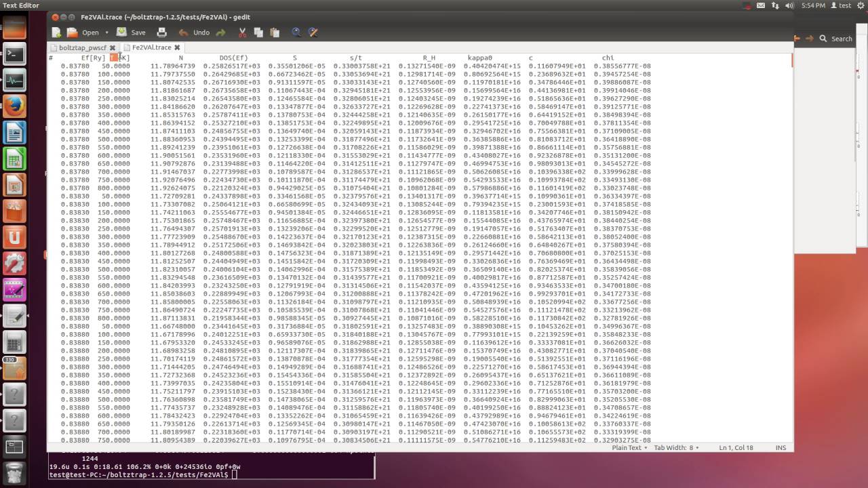The height and width of the screenshot is (488, 868).
Task: Open the test user menu
Action: (x=841, y=5)
